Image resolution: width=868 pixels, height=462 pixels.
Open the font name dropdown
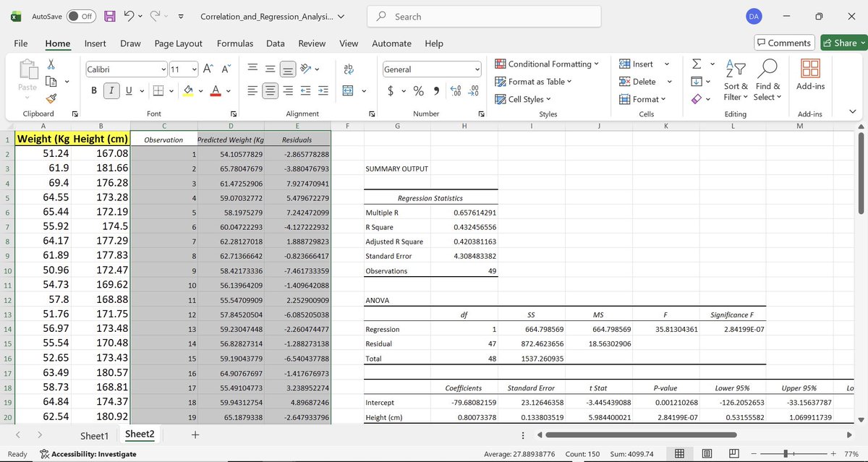point(165,68)
